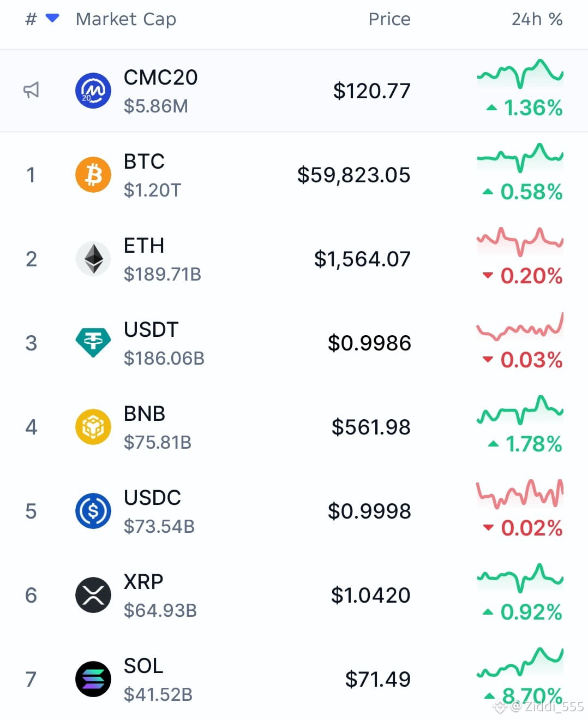588x720 pixels.
Task: View the BTC 24h sparkline chart
Action: (520, 158)
